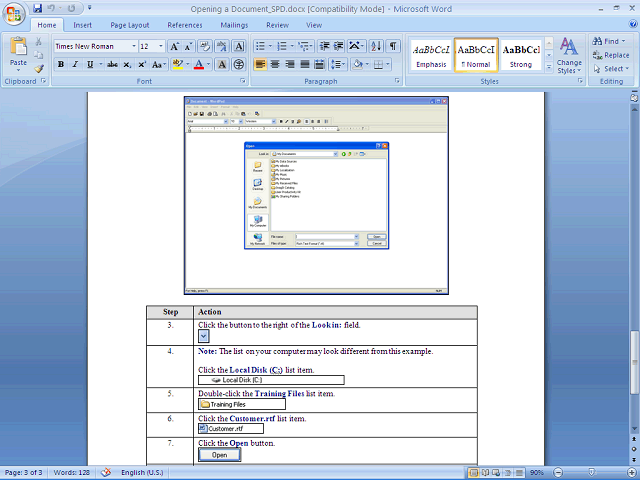Click the Paste clipboard icon

coord(18,46)
